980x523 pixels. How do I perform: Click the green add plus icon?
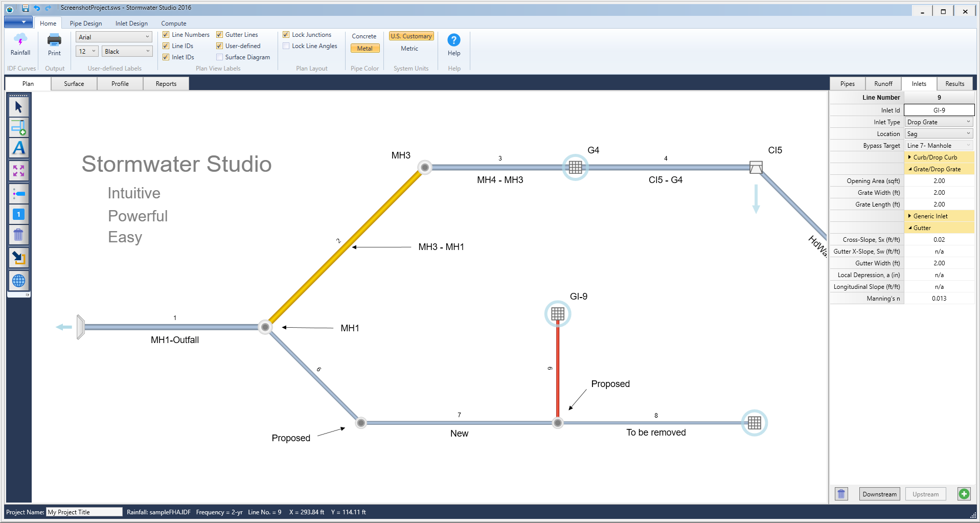(x=964, y=494)
